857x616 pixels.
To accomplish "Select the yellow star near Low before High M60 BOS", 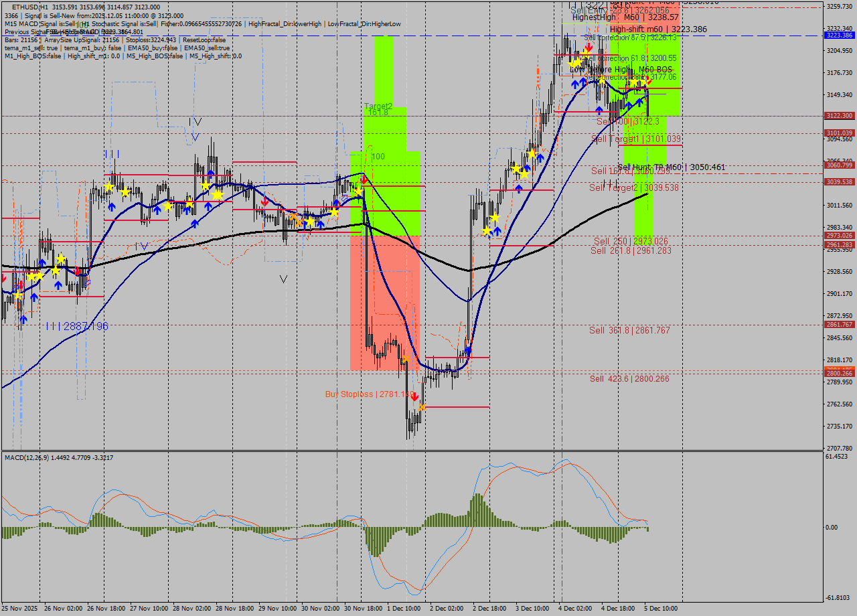I will coord(602,81).
